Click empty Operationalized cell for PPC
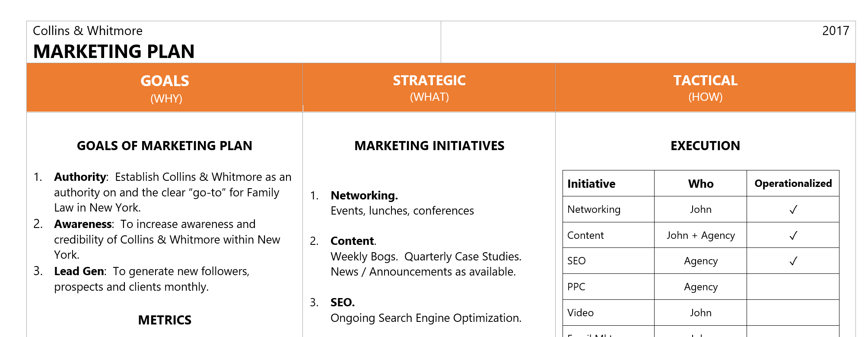 coord(793,287)
